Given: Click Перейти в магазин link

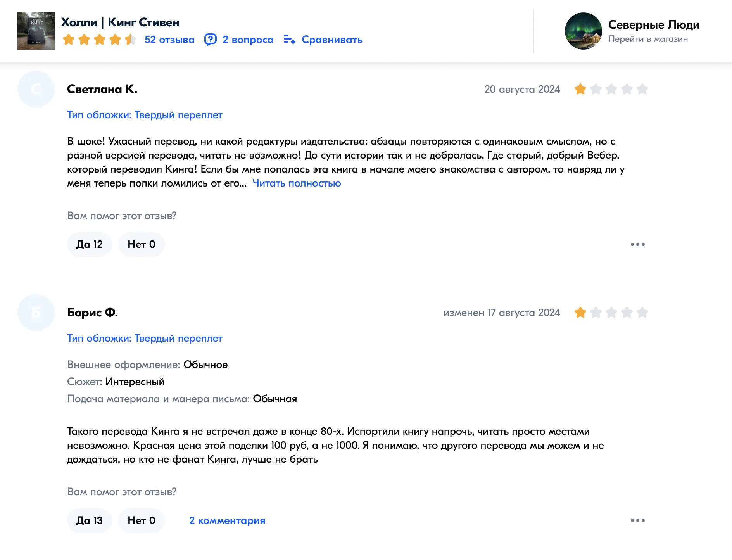Looking at the screenshot, I should click(648, 39).
